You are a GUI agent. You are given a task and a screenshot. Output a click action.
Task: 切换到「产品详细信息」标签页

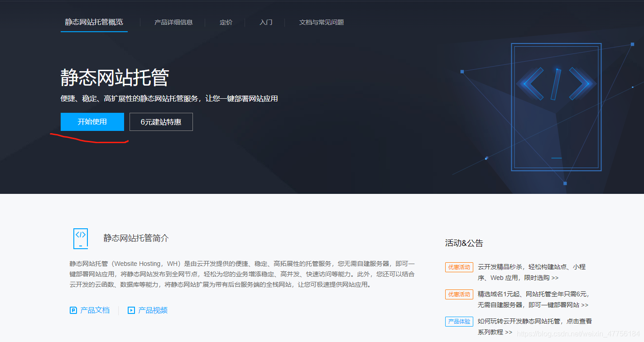173,22
